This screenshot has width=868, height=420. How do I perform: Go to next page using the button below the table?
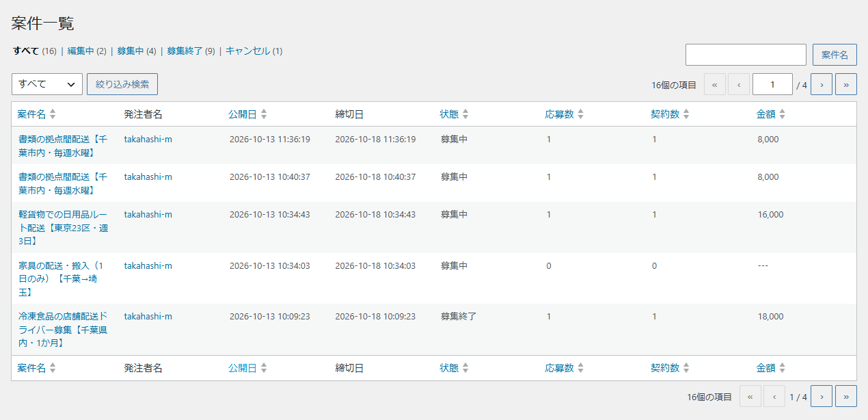click(x=822, y=397)
